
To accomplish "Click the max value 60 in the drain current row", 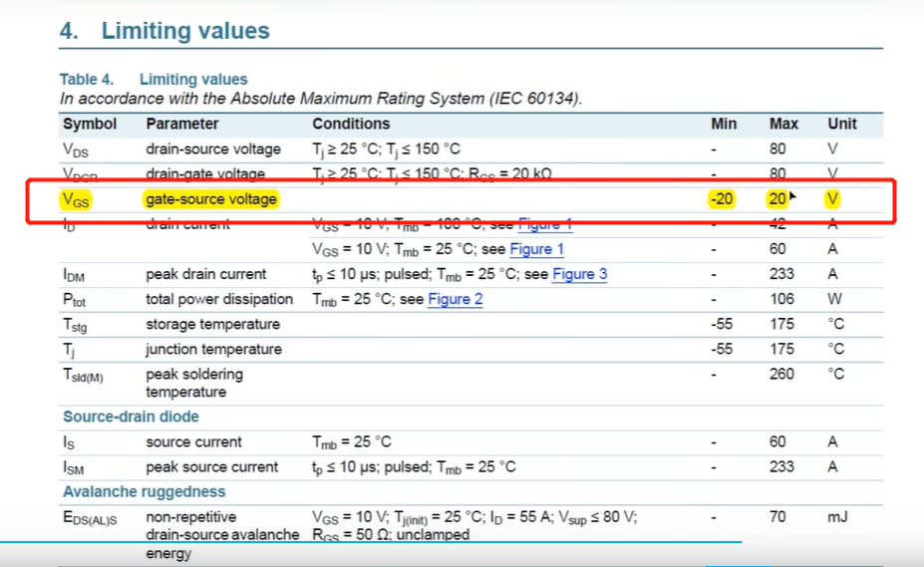I will click(x=777, y=249).
